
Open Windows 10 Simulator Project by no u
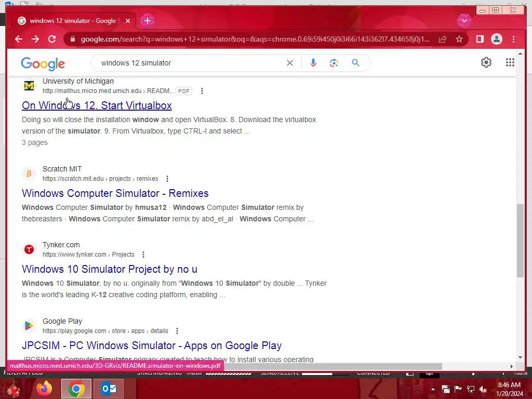coord(109,269)
